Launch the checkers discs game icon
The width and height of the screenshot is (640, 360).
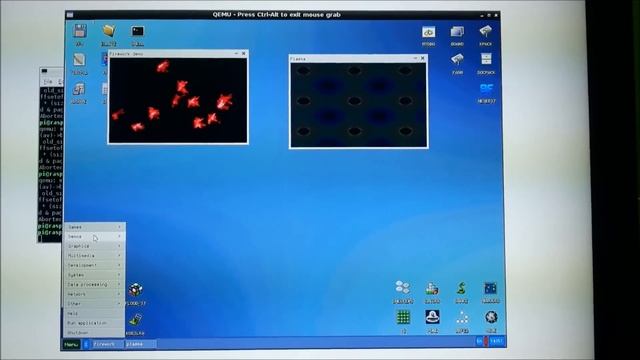pyautogui.click(x=403, y=288)
